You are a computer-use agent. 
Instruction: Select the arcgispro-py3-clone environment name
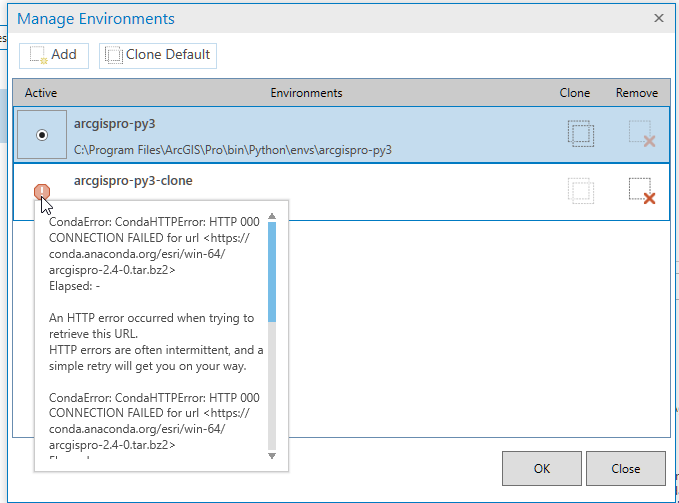click(x=133, y=181)
